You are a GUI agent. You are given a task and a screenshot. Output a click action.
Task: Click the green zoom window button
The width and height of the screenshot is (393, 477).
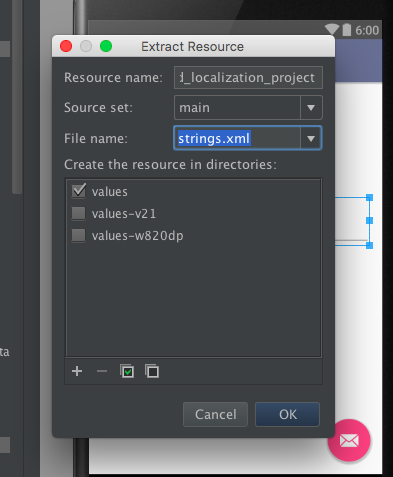(106, 46)
